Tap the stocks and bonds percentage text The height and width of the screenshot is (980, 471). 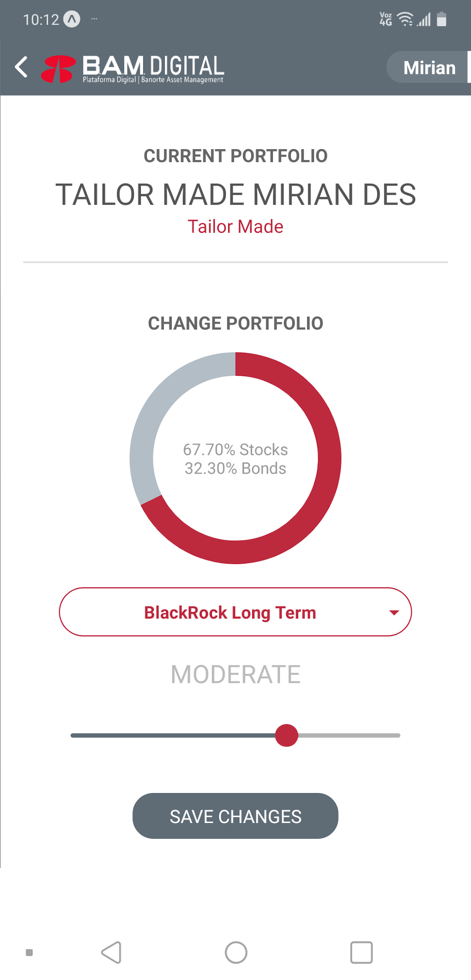(x=235, y=459)
